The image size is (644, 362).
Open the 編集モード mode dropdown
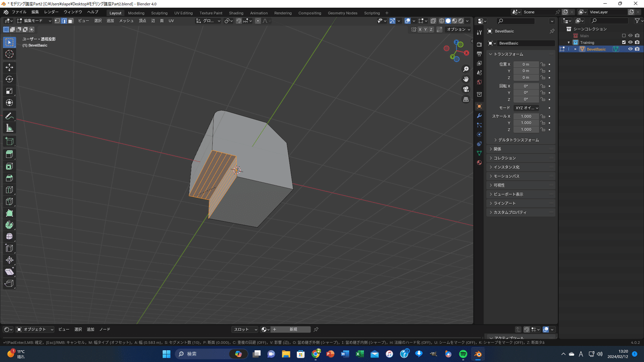click(x=34, y=21)
